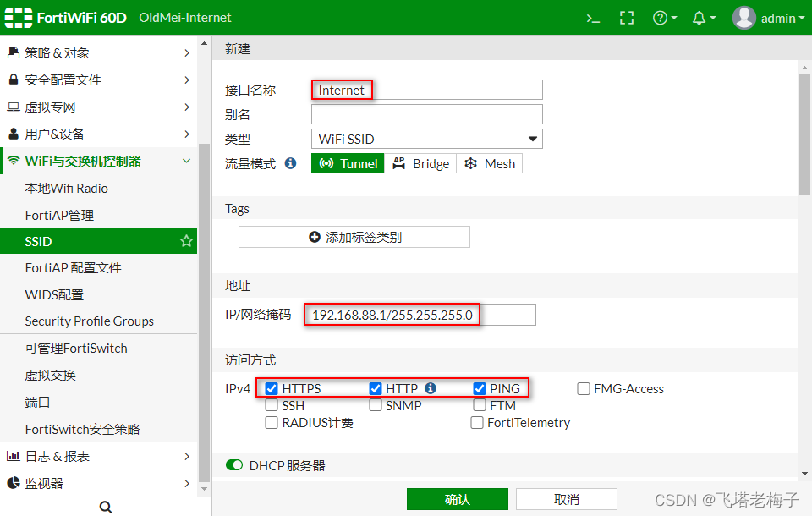Viewport: 812px width, 516px height.
Task: Click the plus icon for adding tag category
Action: pyautogui.click(x=315, y=237)
